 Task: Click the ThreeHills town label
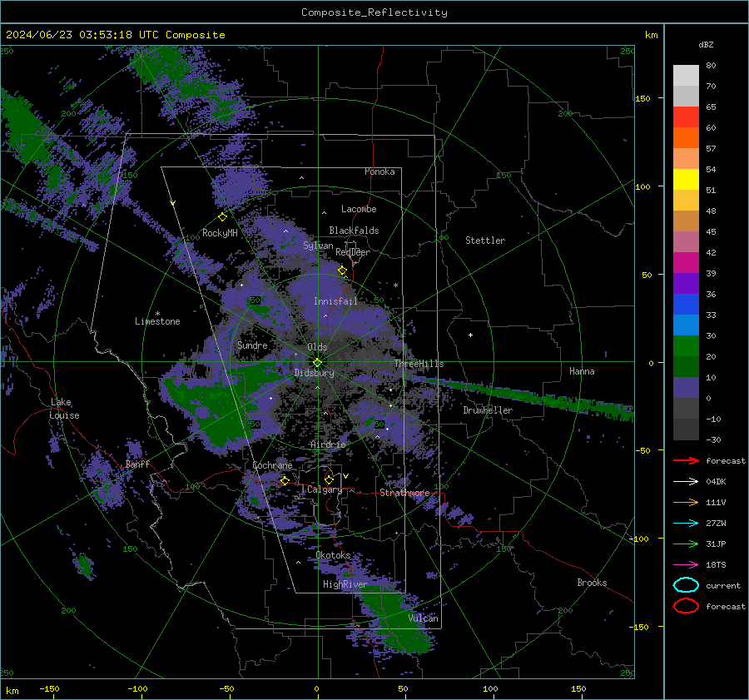tap(419, 364)
